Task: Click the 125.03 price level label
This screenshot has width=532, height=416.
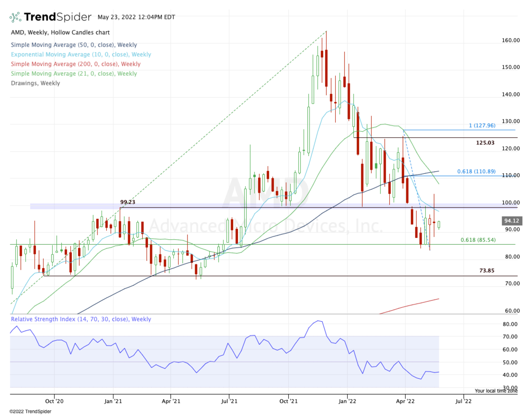Action: [x=485, y=143]
